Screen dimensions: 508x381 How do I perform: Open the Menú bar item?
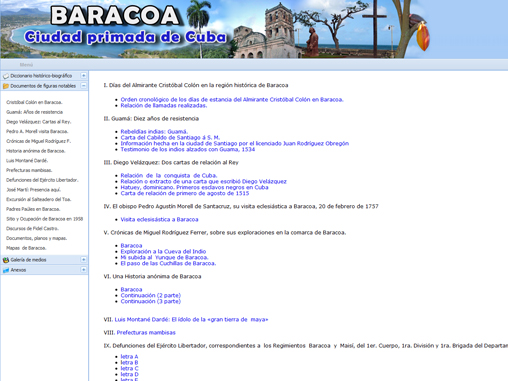pos(26,65)
